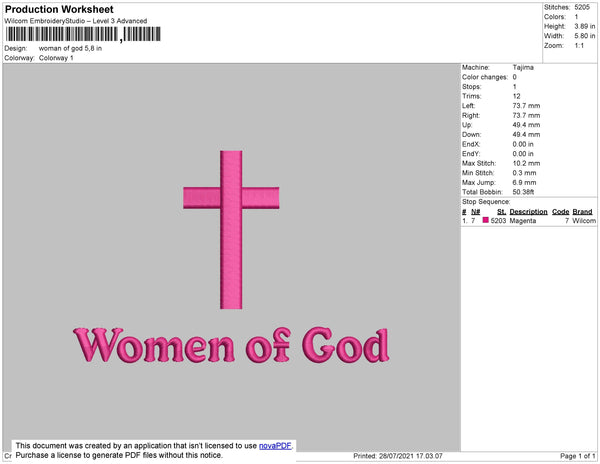Click the 'Code' column header
This screenshot has height=464, width=600.
561,212
